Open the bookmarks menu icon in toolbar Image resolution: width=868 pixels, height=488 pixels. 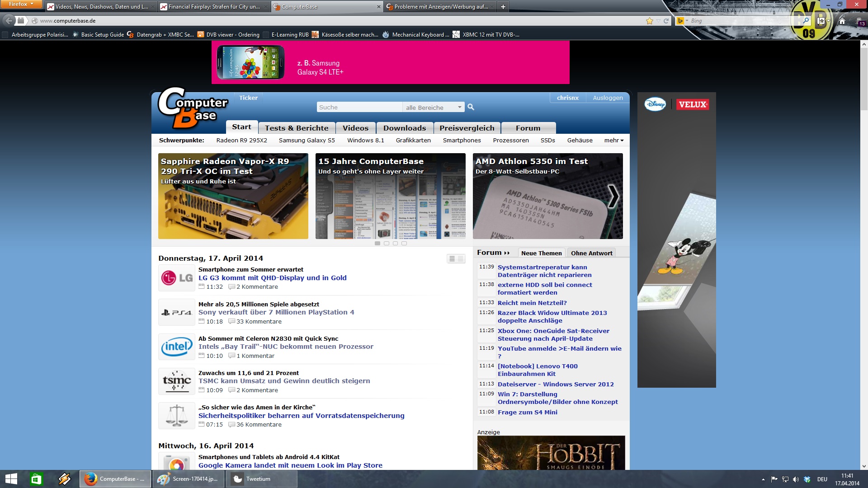pos(821,21)
